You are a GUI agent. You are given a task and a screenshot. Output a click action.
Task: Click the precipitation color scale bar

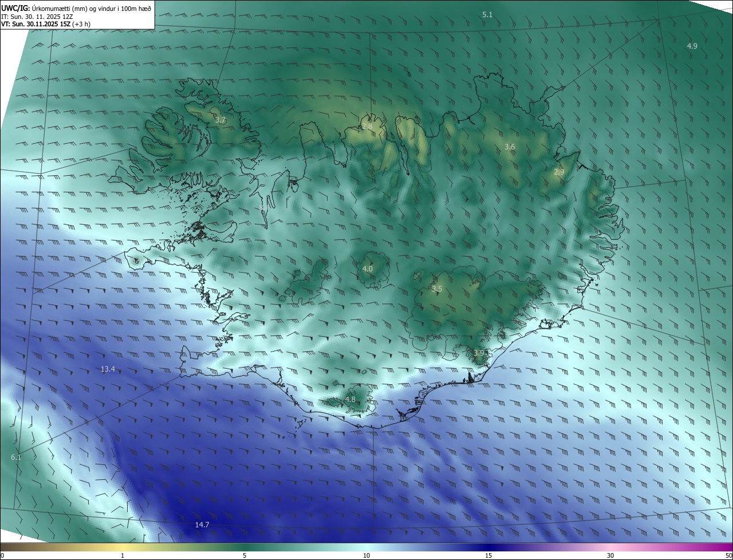(366, 547)
